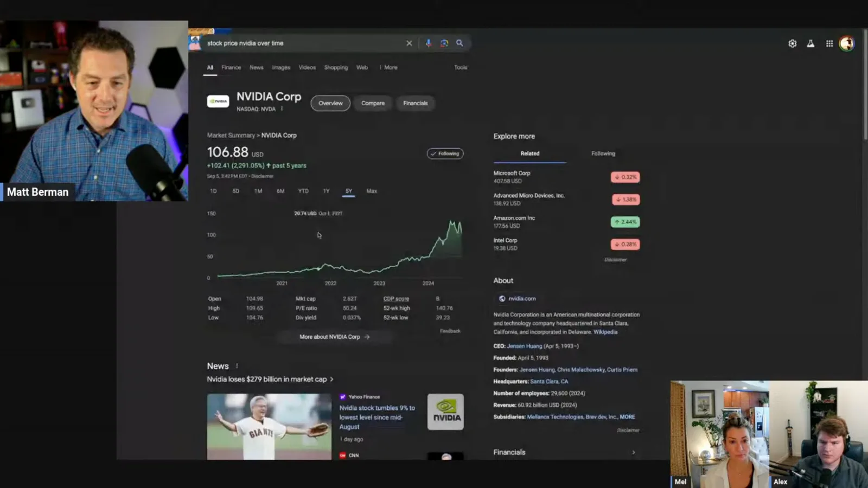The image size is (868, 488).
Task: Expand Nvidia loses $279 billion headline
Action: (270, 380)
